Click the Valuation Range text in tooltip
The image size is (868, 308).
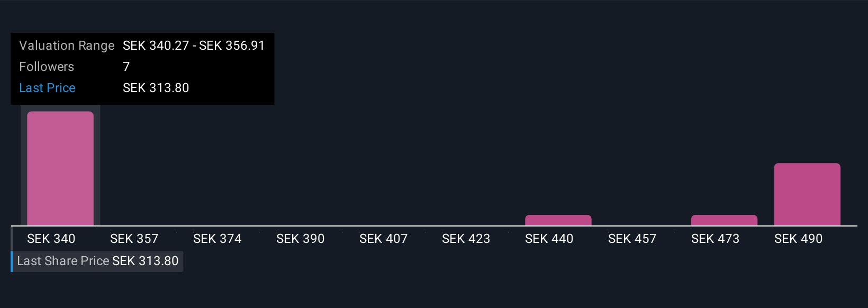67,46
